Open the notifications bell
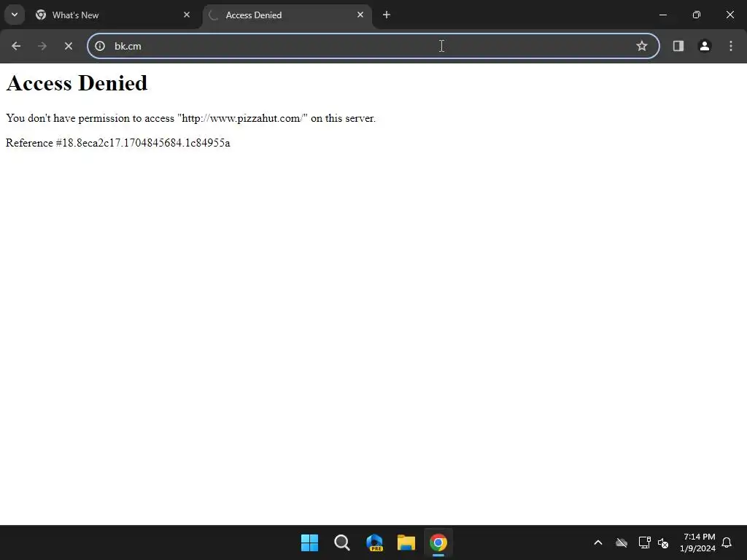747x560 pixels. (x=727, y=542)
